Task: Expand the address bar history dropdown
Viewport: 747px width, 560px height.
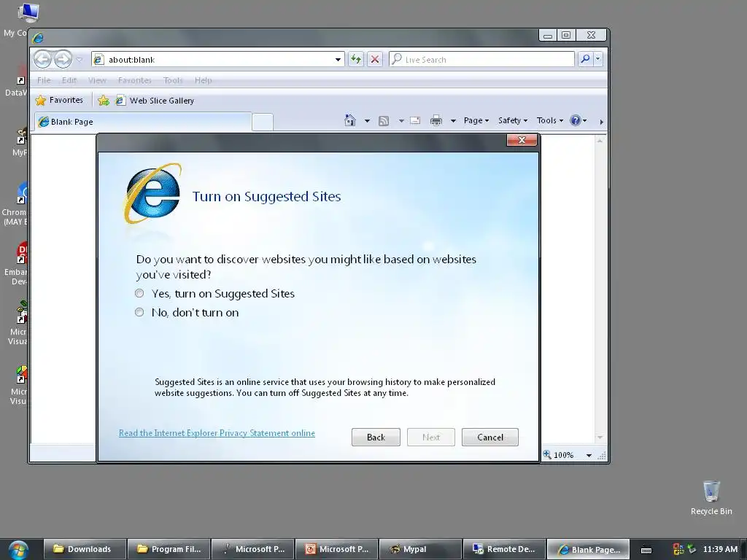Action: 338,60
